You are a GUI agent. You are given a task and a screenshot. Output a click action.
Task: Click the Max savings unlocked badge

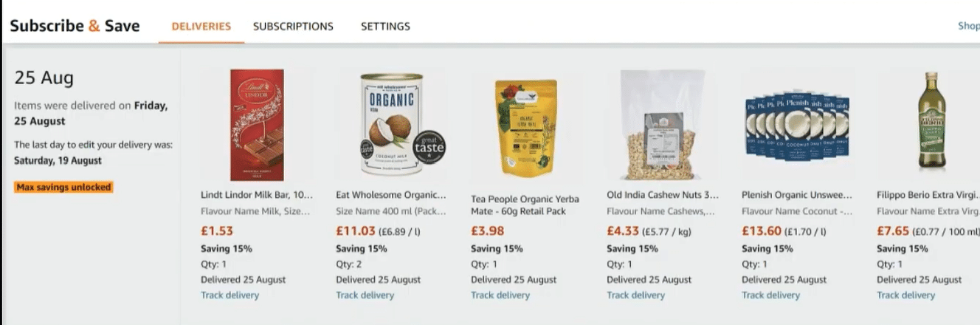63,187
